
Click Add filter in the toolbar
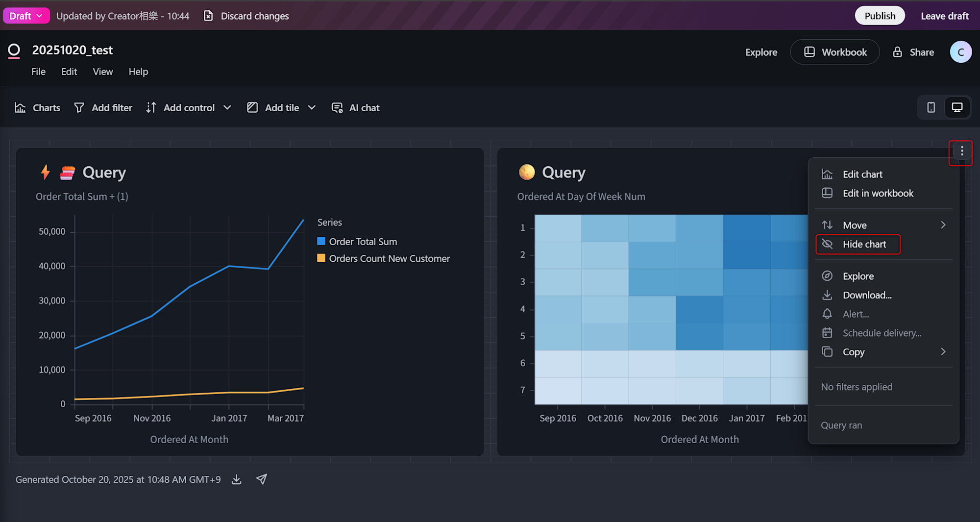103,108
